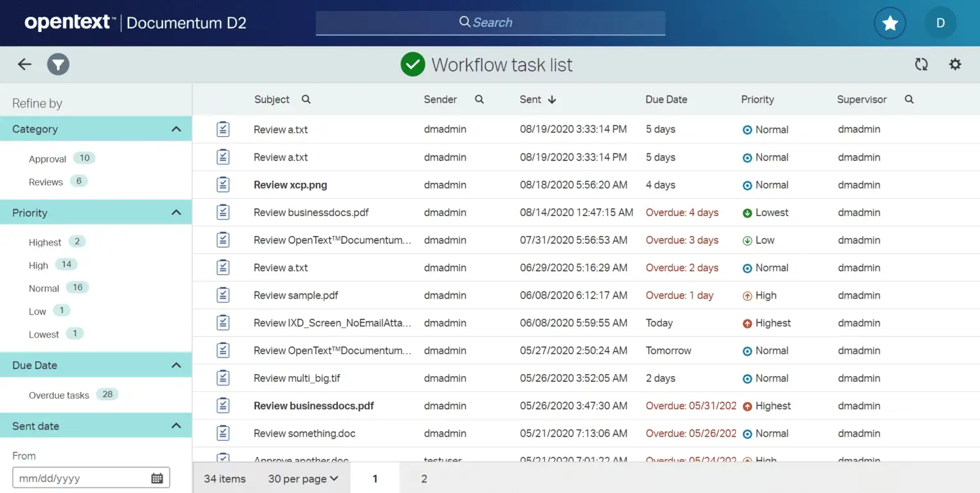Collapse the Due Date refine section

tap(176, 365)
